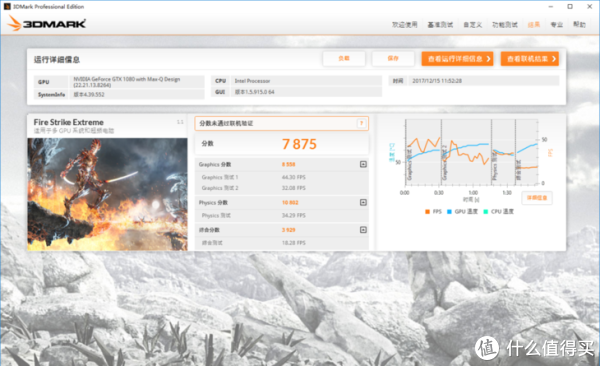
Task: Go to the 功能测试 tab
Action: tap(505, 25)
